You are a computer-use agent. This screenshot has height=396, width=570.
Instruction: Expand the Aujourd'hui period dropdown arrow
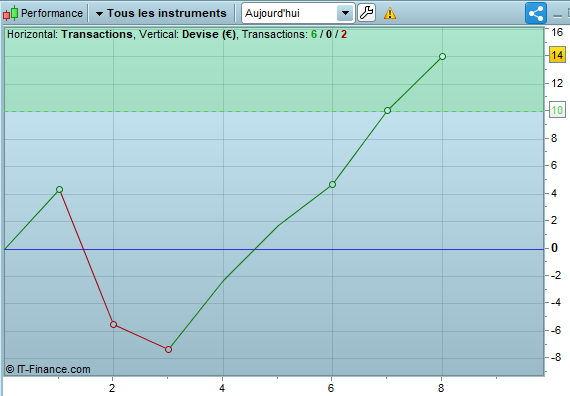click(x=345, y=13)
